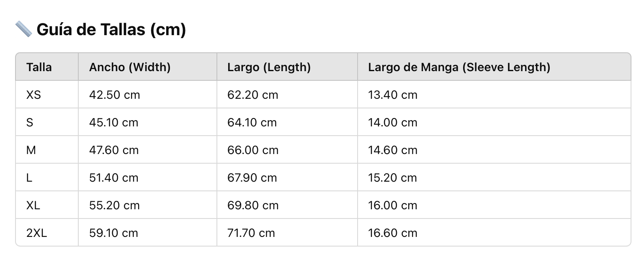Screen dimensions: 644x257
Task: Select the 69.80 cm length cell
Action: coord(253,206)
